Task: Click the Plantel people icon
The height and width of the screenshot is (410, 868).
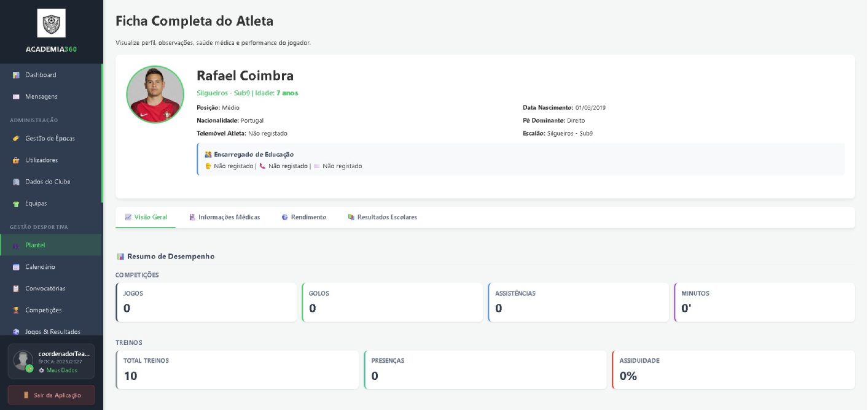Action: coord(16,246)
